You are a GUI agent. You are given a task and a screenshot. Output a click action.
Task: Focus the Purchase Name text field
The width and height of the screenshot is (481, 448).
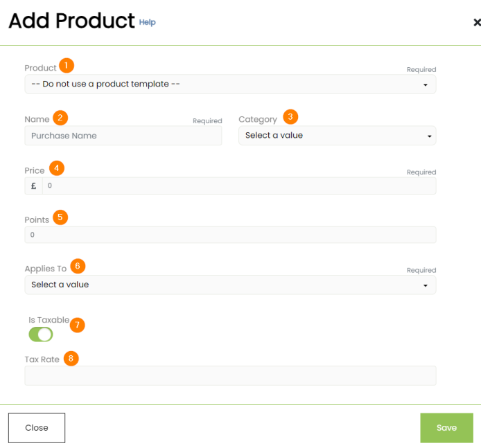pyautogui.click(x=123, y=136)
